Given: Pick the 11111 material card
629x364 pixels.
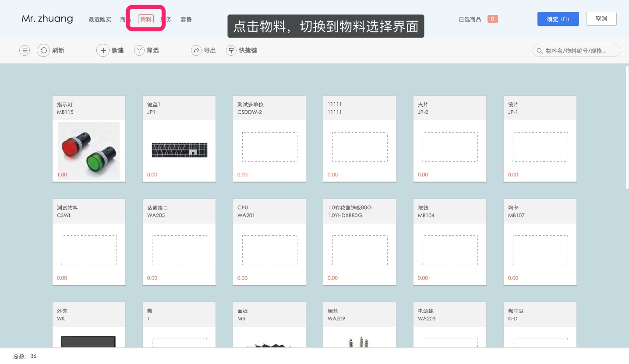Looking at the screenshot, I should coord(360,139).
